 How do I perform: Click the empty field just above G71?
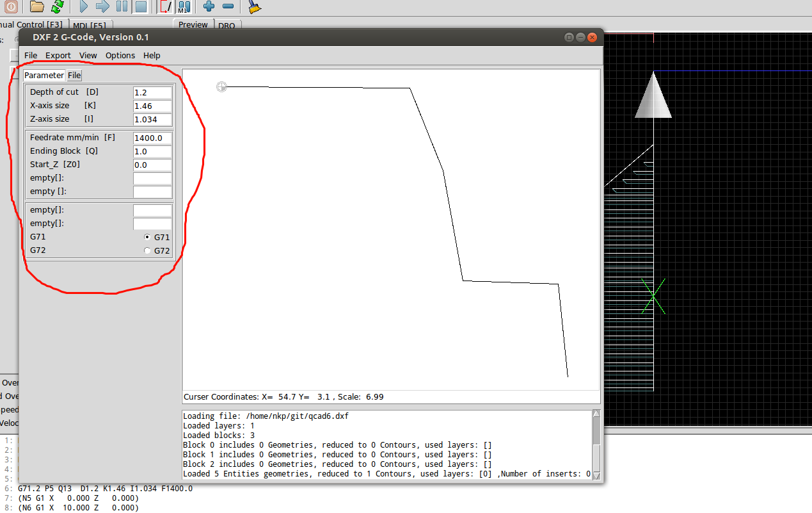pyautogui.click(x=152, y=224)
